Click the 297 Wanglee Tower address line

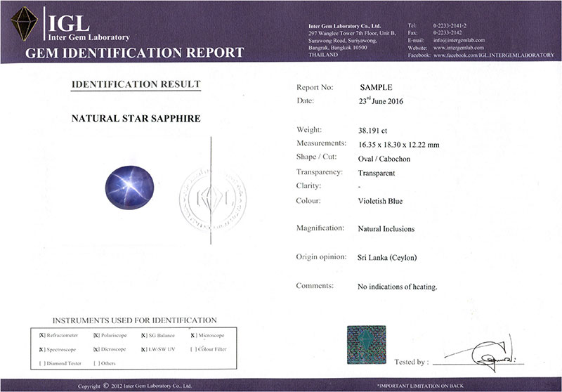pyautogui.click(x=352, y=33)
